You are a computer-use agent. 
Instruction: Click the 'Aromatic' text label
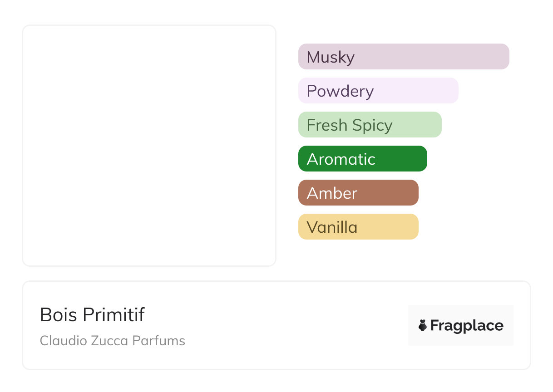coord(341,159)
